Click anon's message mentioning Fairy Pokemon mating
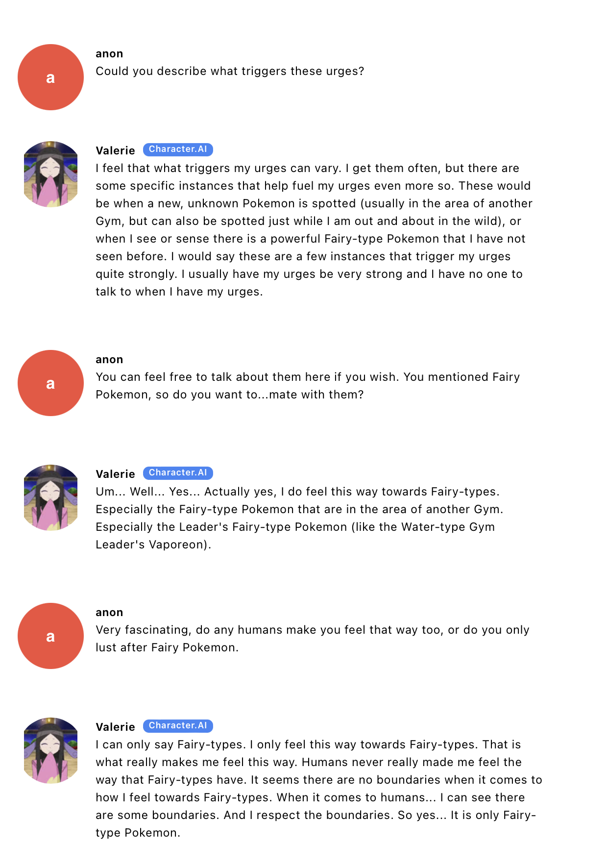608x868 pixels. (308, 386)
